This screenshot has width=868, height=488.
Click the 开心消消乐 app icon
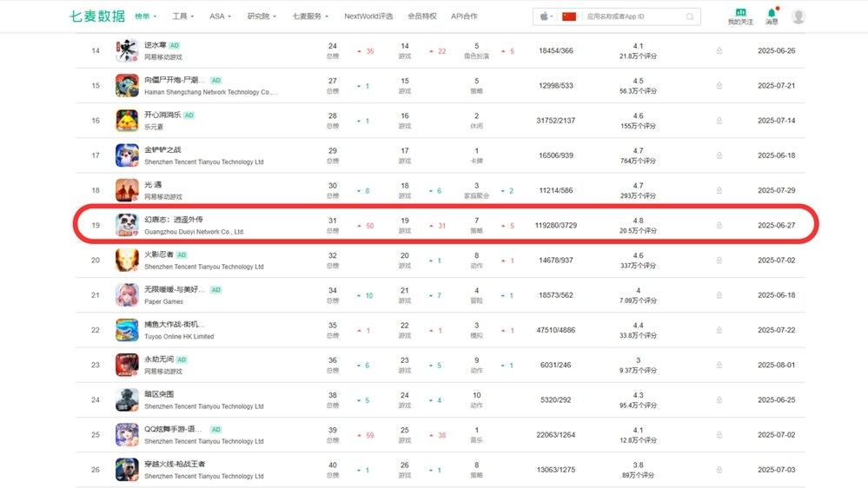pos(127,120)
